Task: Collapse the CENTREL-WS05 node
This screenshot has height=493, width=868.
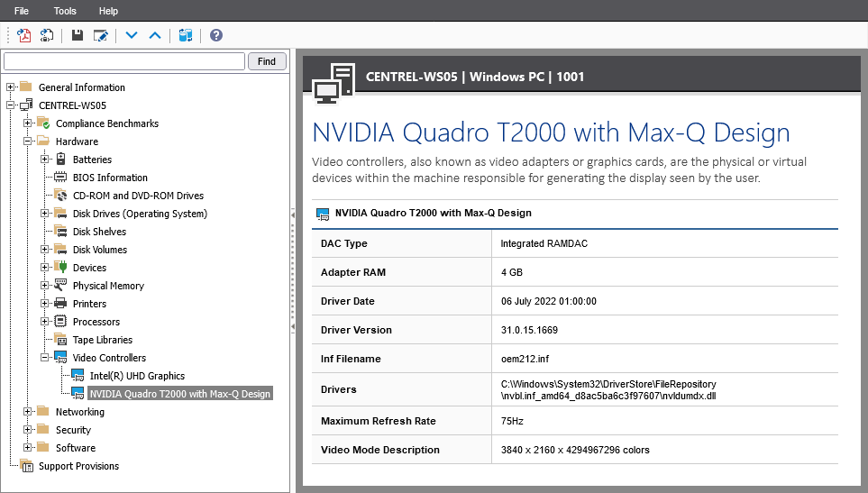Action: pyautogui.click(x=10, y=105)
